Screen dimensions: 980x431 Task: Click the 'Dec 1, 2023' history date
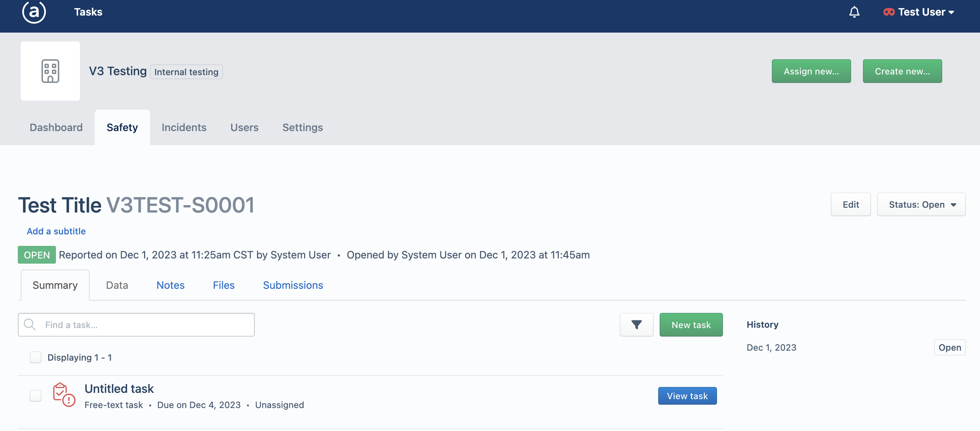pos(771,347)
